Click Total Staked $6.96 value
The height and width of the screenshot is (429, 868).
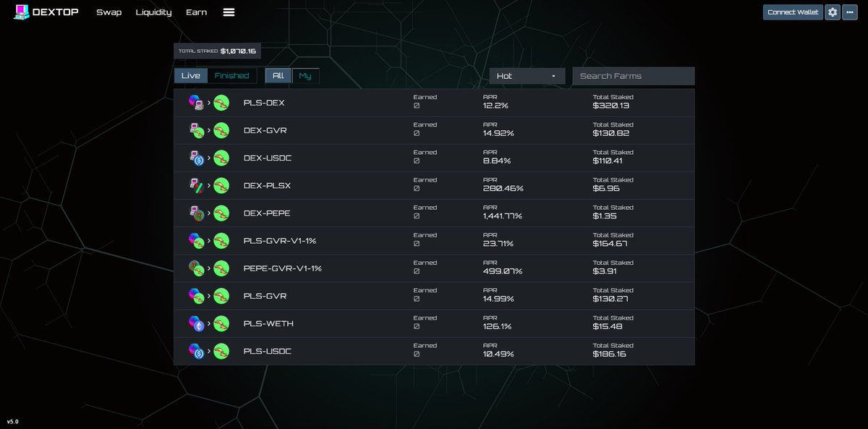605,190
